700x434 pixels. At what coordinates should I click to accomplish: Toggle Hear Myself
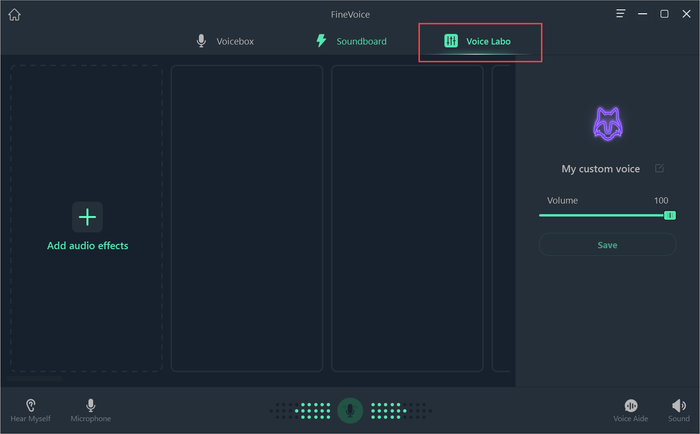click(x=30, y=410)
